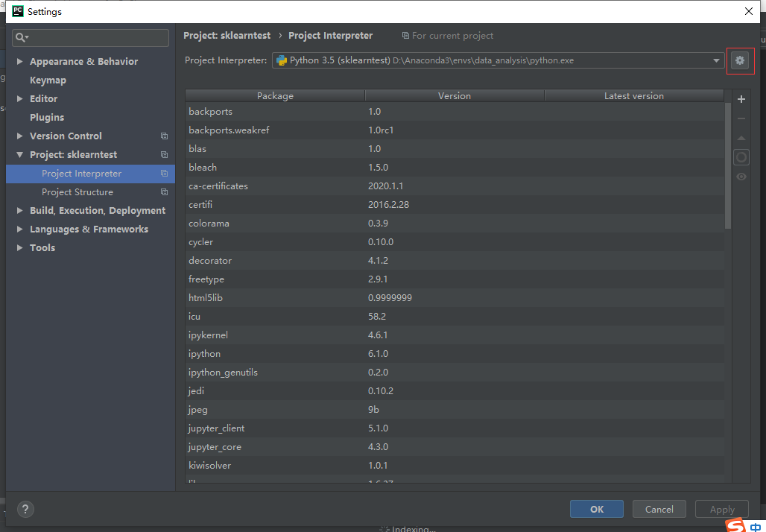This screenshot has height=532, width=766.
Task: Select the decorator package row
Action: (455, 260)
